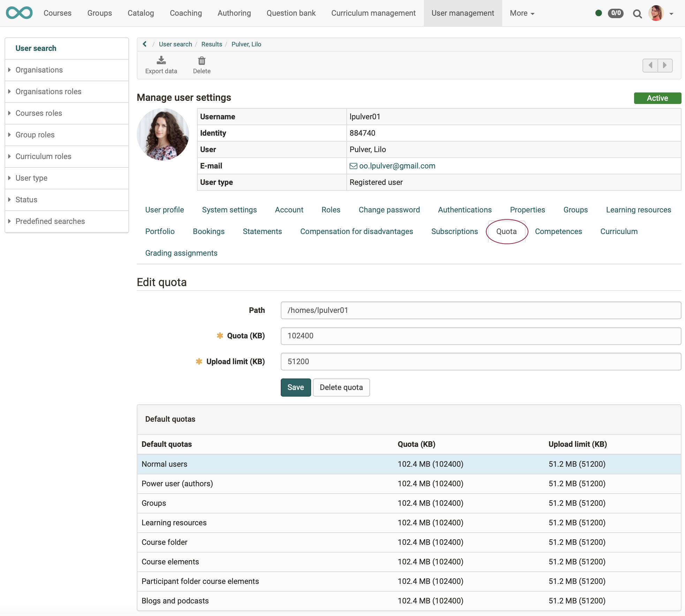Screen dimensions: 685x616
Task: Open the Authoring menu item
Action: coord(234,13)
